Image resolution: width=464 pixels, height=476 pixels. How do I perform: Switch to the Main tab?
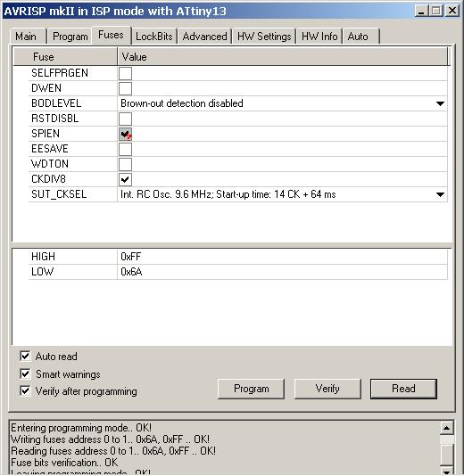click(x=28, y=37)
